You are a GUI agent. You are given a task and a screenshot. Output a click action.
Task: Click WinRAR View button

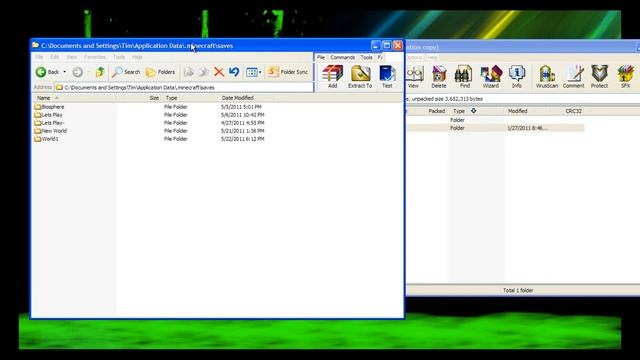click(413, 77)
